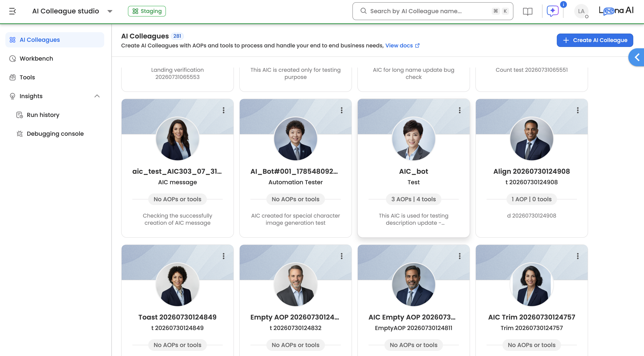This screenshot has width=644, height=356.
Task: Open the Toast 20260730124849 card title
Action: tap(178, 317)
